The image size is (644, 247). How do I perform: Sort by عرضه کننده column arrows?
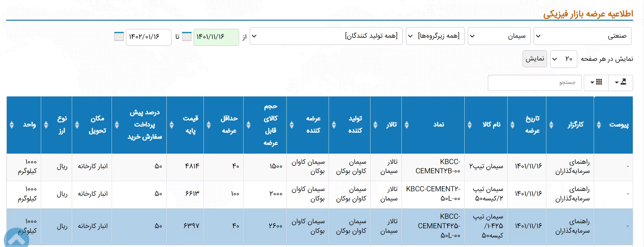[x=292, y=125]
